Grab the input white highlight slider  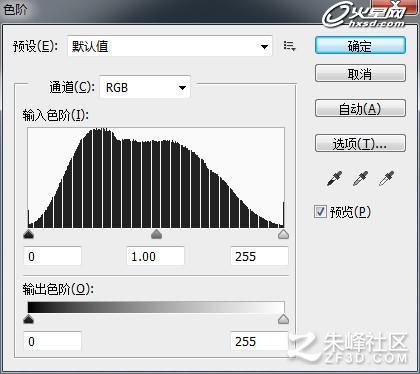(x=283, y=234)
